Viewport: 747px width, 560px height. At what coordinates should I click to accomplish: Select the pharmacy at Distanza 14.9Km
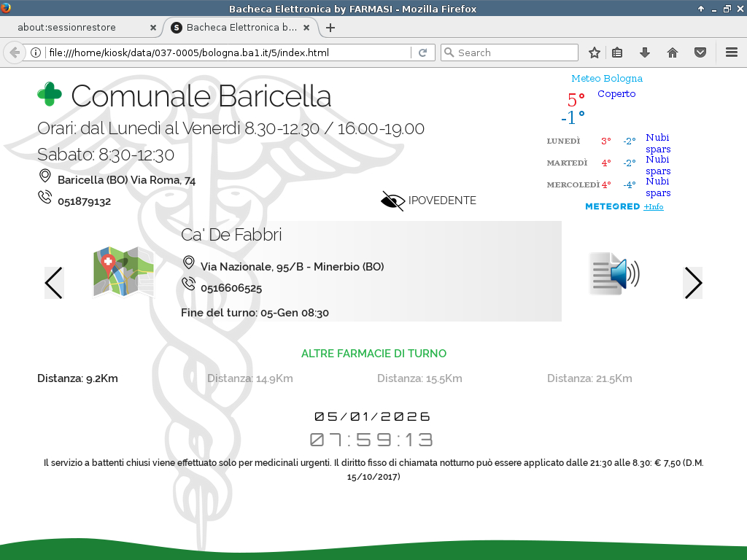(249, 378)
